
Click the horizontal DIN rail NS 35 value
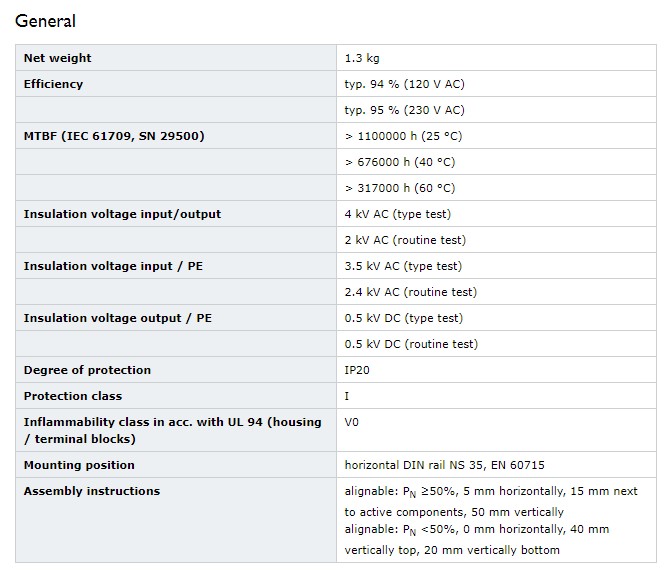(444, 465)
